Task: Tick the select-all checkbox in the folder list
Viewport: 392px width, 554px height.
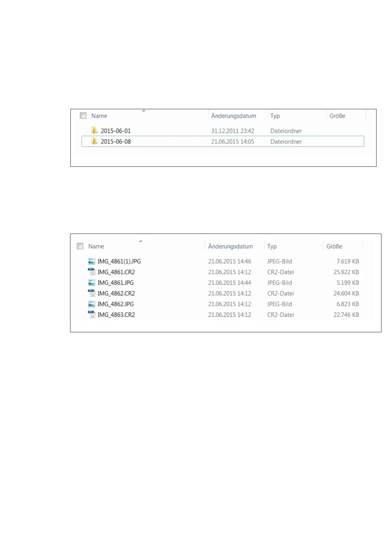Action: (83, 115)
